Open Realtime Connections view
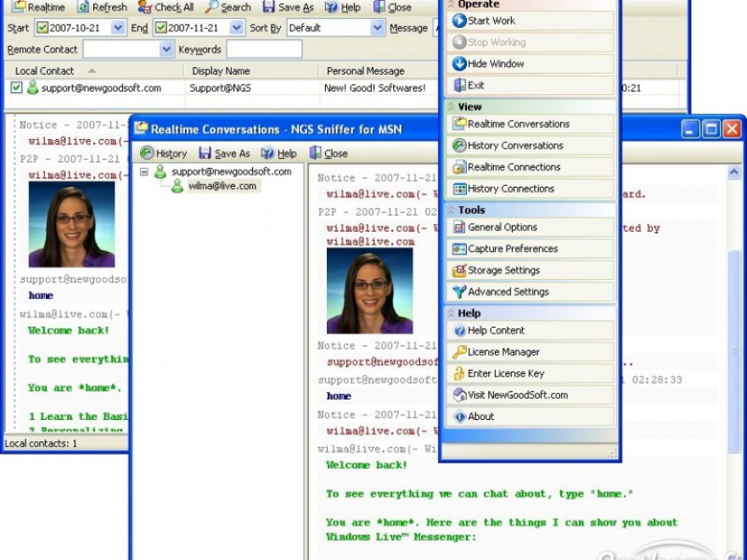 point(531,167)
